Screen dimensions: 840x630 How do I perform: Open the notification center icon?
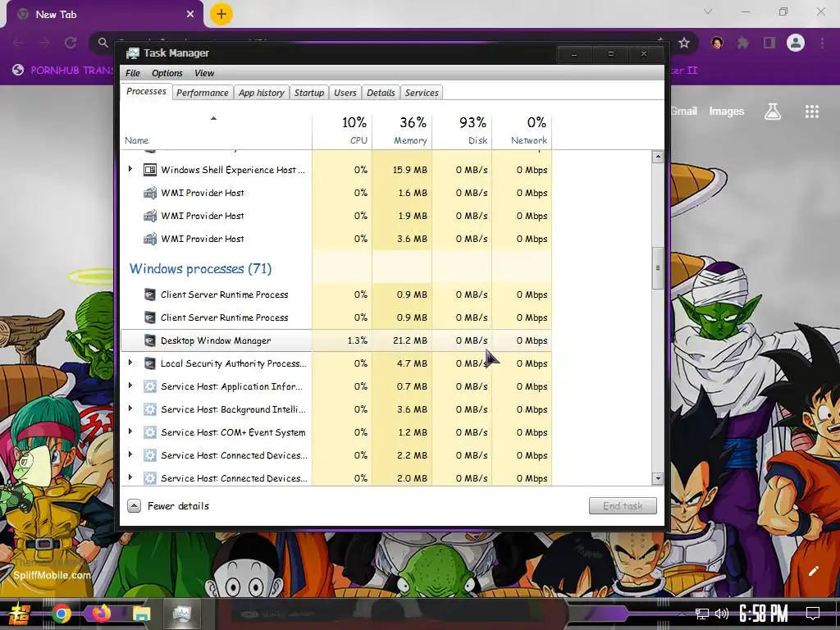click(x=813, y=614)
